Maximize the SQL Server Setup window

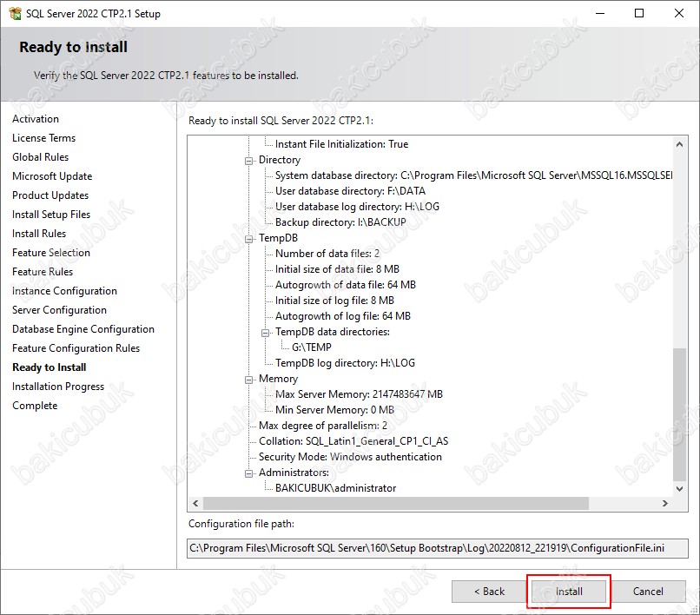639,13
